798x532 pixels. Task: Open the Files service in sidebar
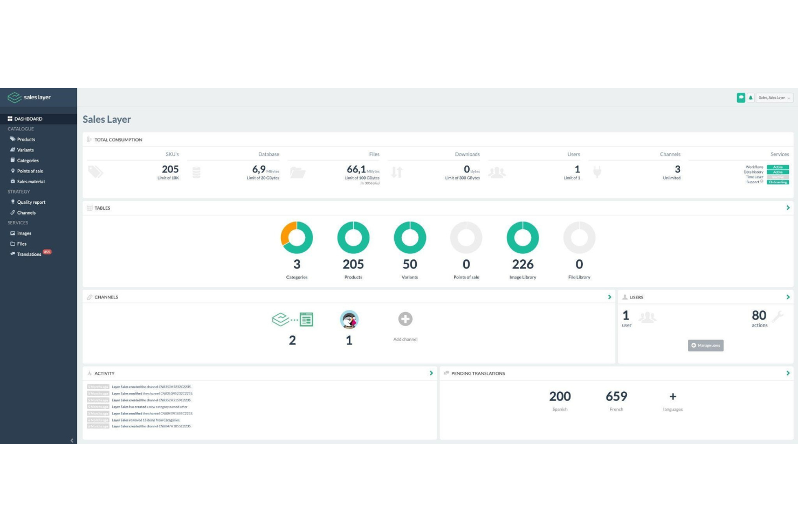click(x=21, y=244)
